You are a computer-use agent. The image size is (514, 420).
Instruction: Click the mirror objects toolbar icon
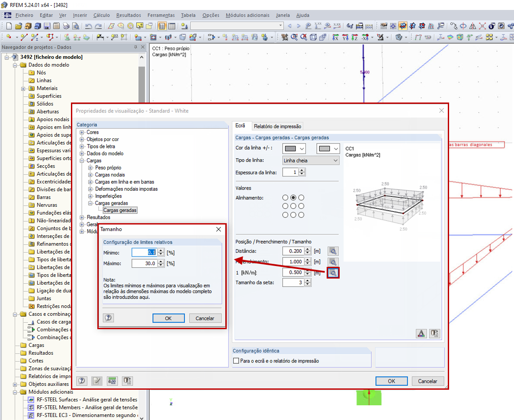click(472, 26)
